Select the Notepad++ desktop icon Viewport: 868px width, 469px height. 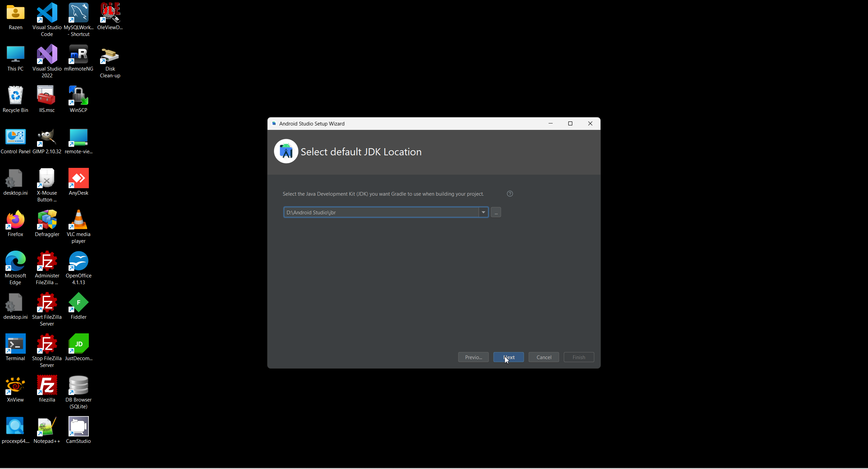click(x=47, y=427)
